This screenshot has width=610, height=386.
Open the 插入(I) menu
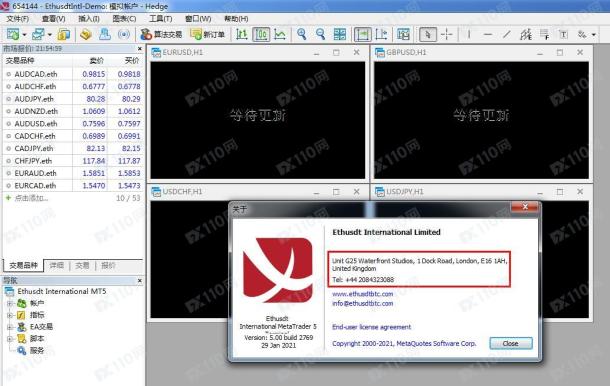click(x=89, y=19)
